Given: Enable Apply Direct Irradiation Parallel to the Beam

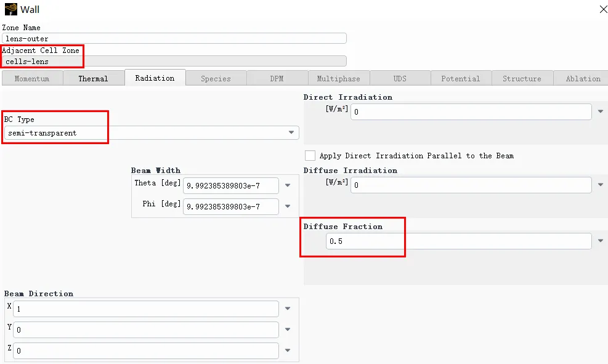Looking at the screenshot, I should pyautogui.click(x=310, y=156).
